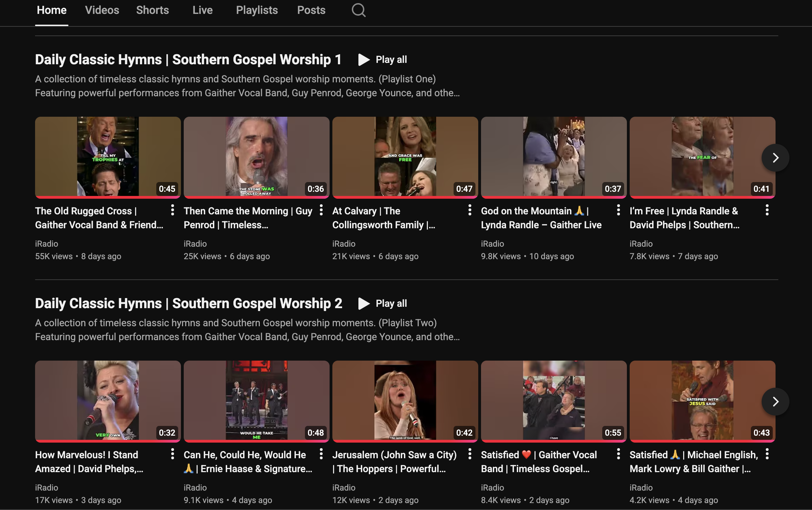This screenshot has height=510, width=812.
Task: Open the Shorts tab
Action: (152, 10)
